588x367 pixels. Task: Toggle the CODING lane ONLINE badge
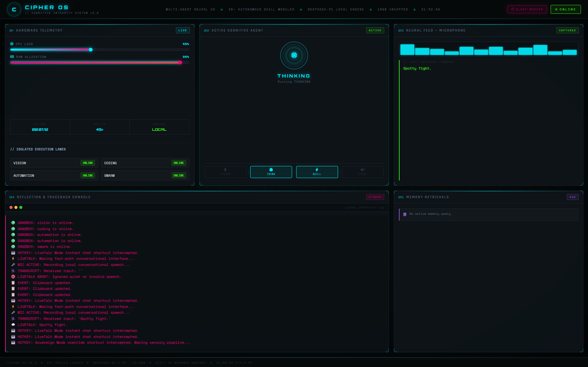(179, 163)
